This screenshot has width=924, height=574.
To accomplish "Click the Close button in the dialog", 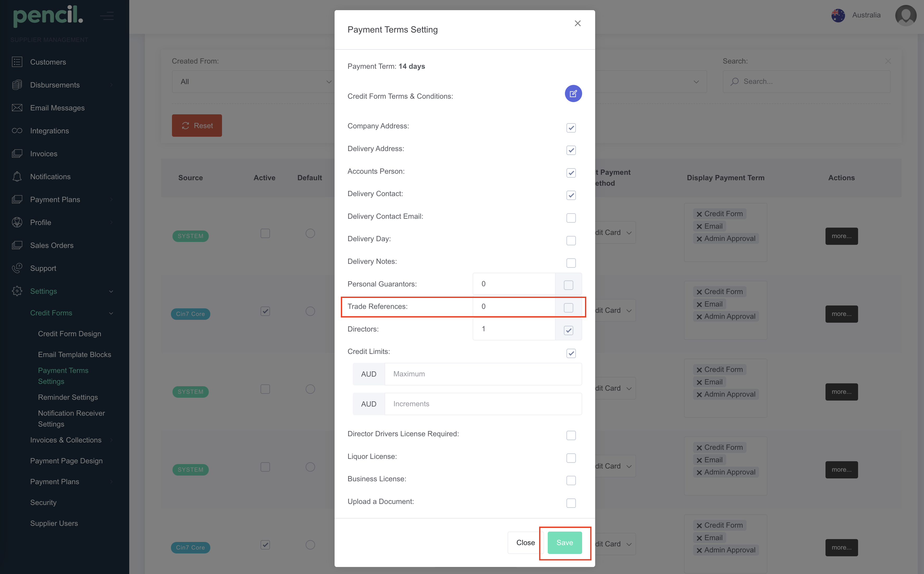I will click(x=526, y=543).
